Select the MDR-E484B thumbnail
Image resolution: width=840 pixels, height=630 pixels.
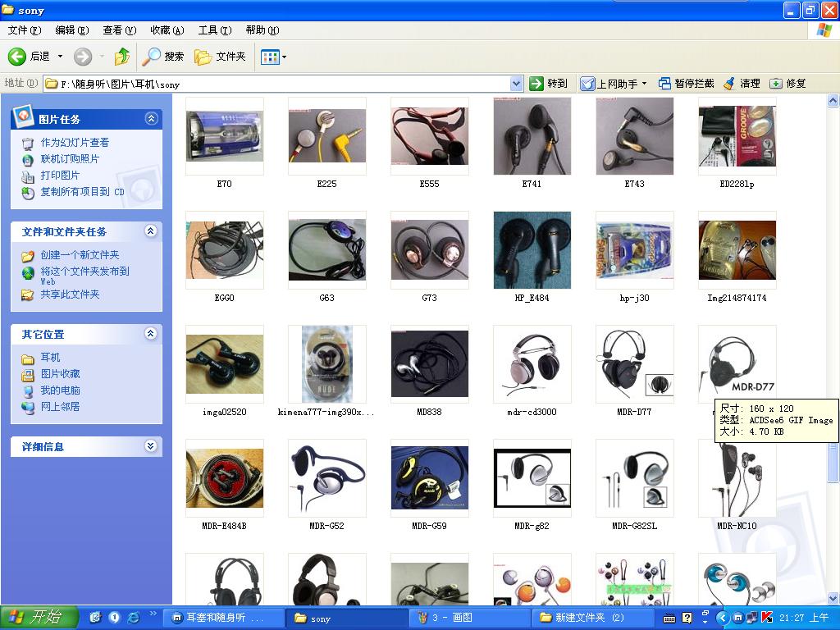point(225,478)
